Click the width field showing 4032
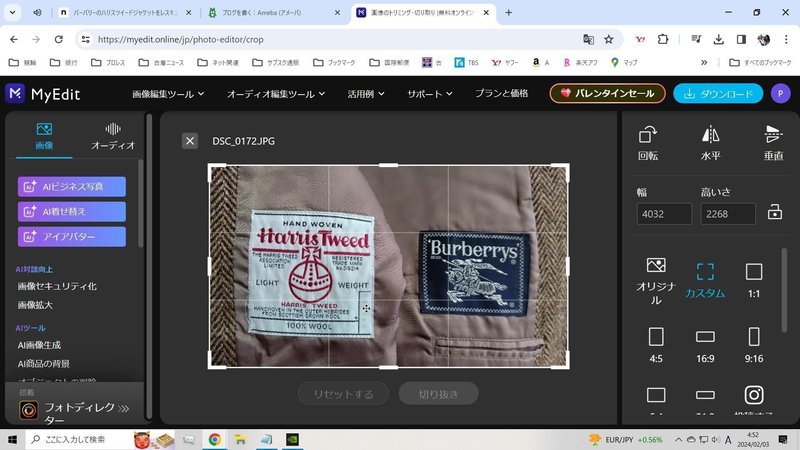This screenshot has width=800, height=450. point(664,214)
